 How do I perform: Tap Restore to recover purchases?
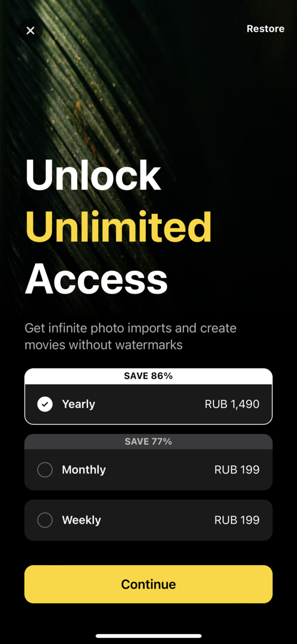[x=265, y=29]
